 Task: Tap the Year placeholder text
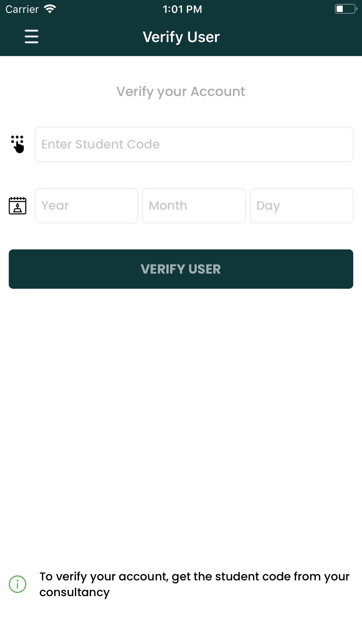(x=55, y=206)
